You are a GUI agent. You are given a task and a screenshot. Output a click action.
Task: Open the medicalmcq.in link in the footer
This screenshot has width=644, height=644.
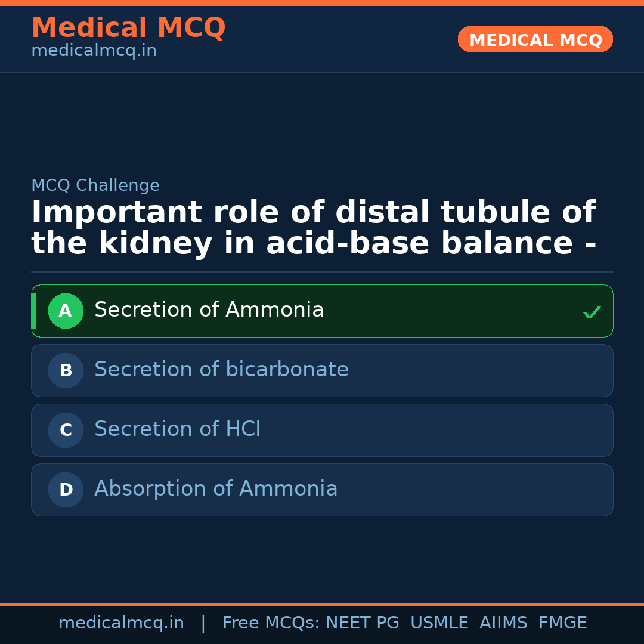pos(121,623)
